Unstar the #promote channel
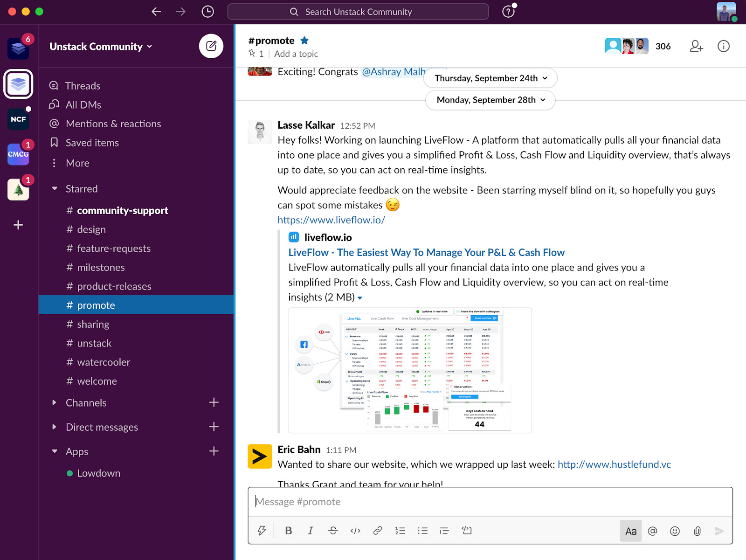This screenshot has width=746, height=560. coord(305,40)
